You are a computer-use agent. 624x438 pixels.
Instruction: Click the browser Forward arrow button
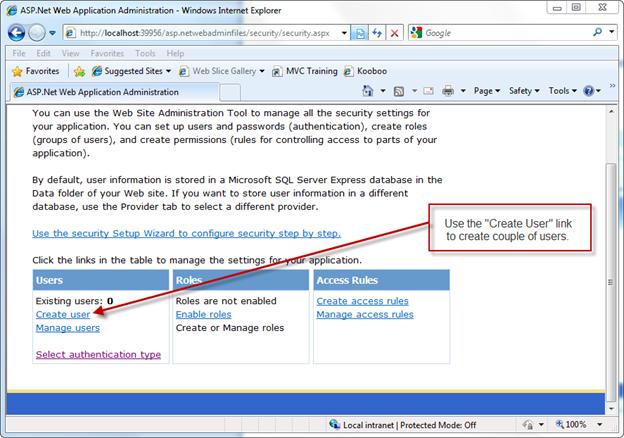point(37,33)
